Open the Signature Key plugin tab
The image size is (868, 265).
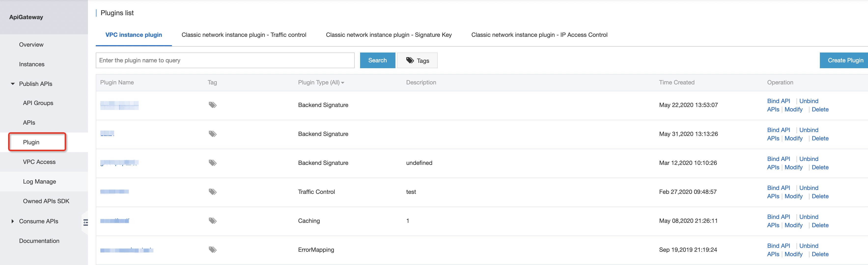(x=389, y=35)
